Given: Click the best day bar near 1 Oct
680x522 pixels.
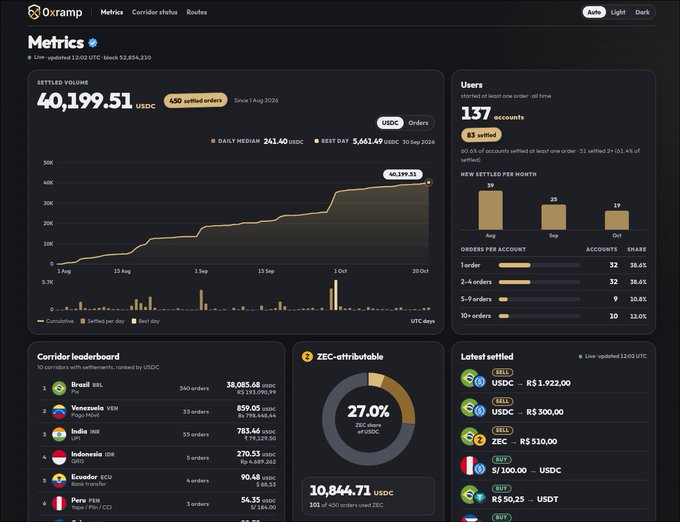Looking at the screenshot, I should click(x=335, y=295).
